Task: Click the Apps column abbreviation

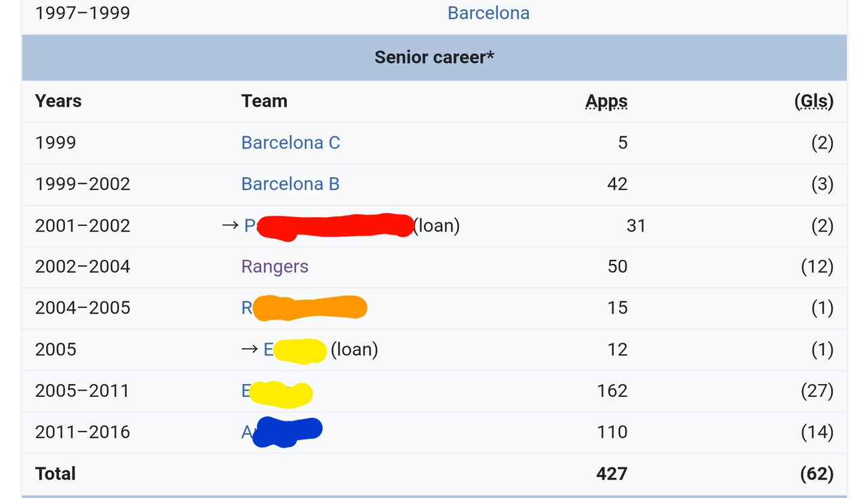Action: [606, 101]
